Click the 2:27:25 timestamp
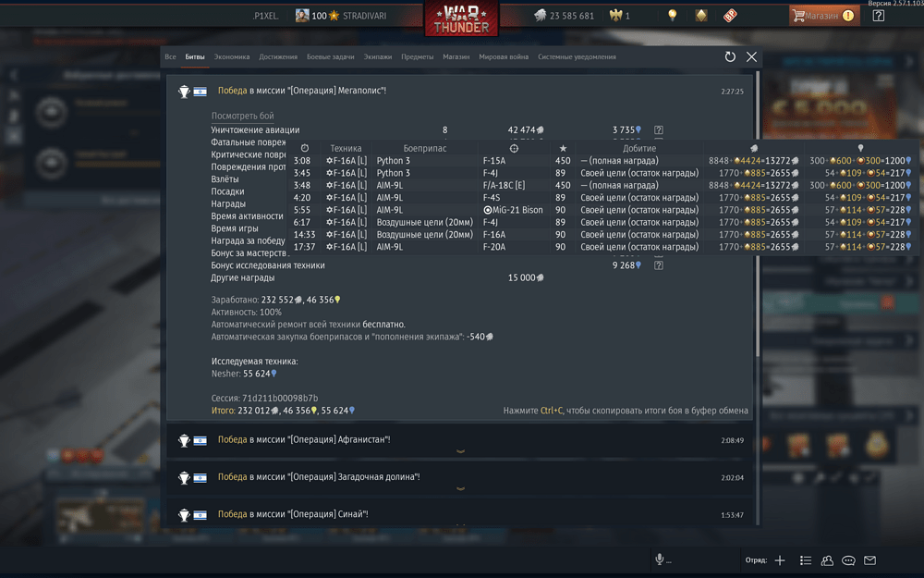This screenshot has height=578, width=924. (x=732, y=92)
